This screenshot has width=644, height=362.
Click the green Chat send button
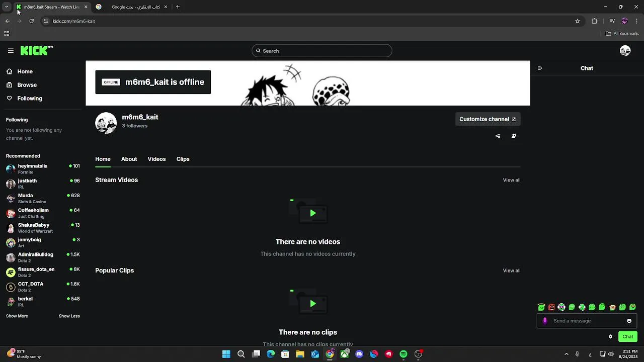click(627, 336)
